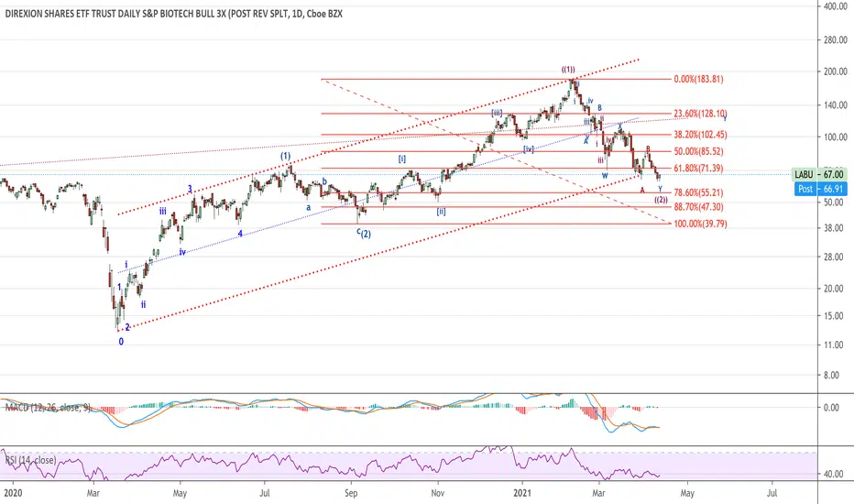Select the [iv] wave label
This screenshot has width=854, height=504.
pos(529,148)
